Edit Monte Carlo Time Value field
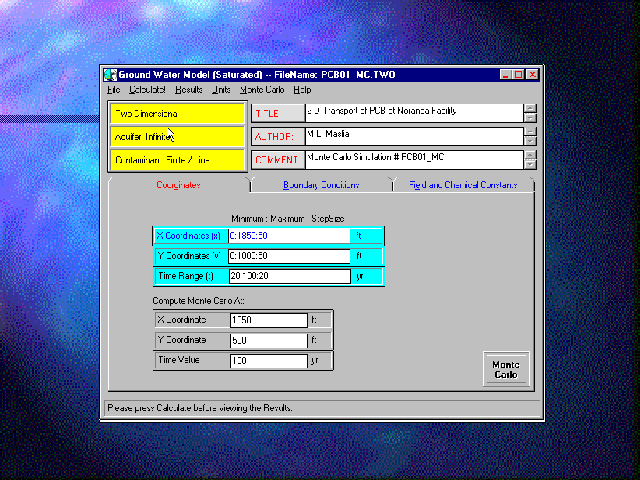This screenshot has width=640, height=480. click(269, 361)
